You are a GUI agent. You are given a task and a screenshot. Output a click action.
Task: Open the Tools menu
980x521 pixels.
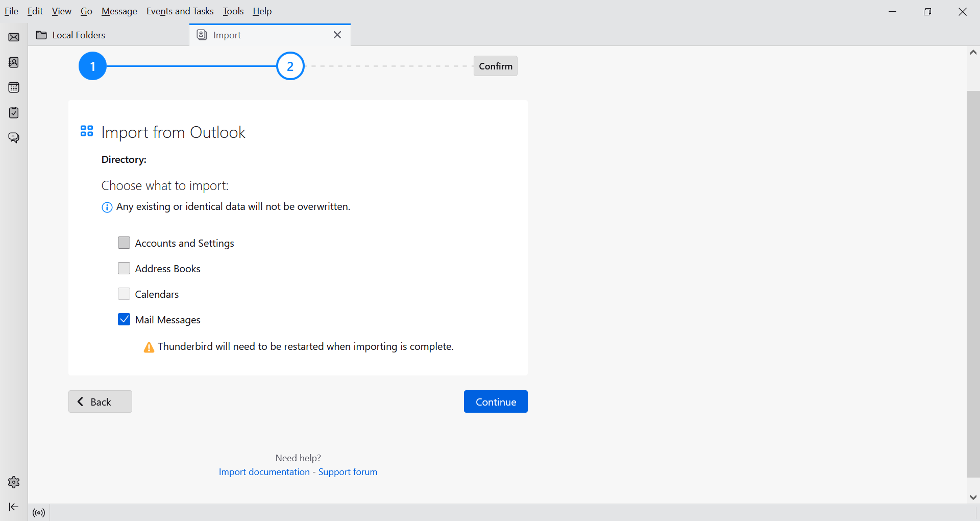233,11
